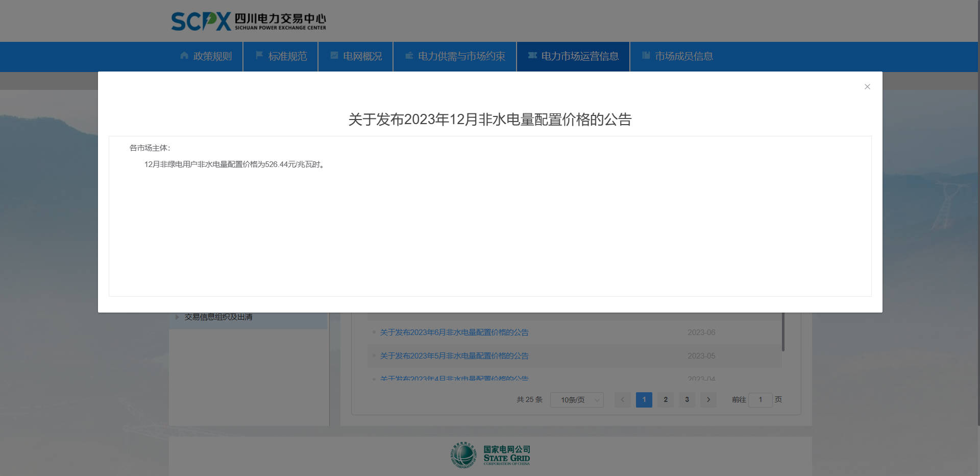
Task: Open the 电网概况 menu tab
Action: (x=356, y=56)
